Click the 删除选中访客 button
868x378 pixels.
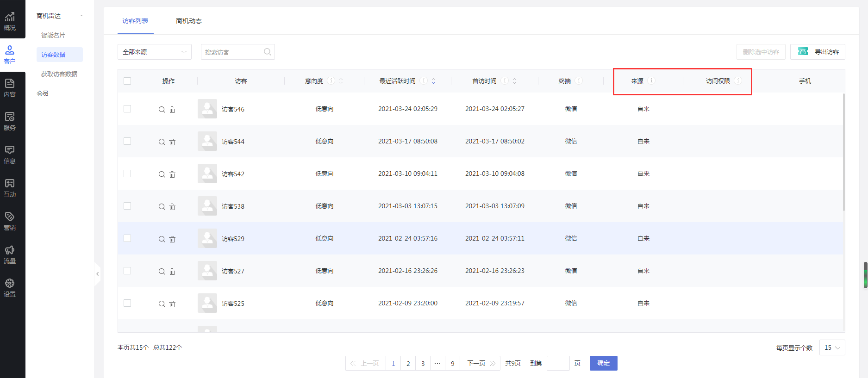[761, 52]
